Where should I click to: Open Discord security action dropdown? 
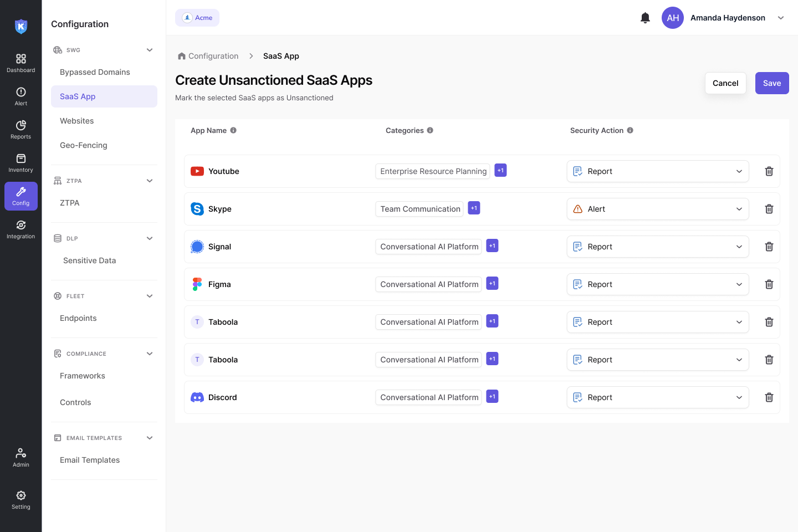(x=658, y=397)
